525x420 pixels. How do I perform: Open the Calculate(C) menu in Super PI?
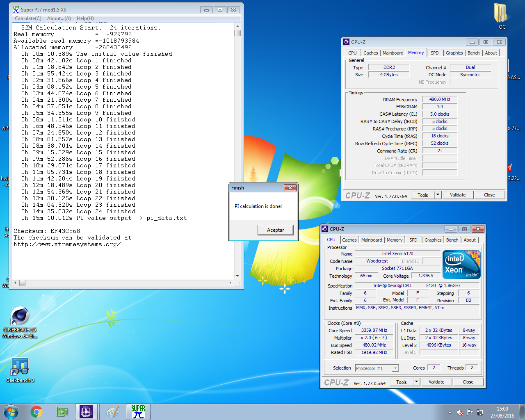(x=28, y=18)
